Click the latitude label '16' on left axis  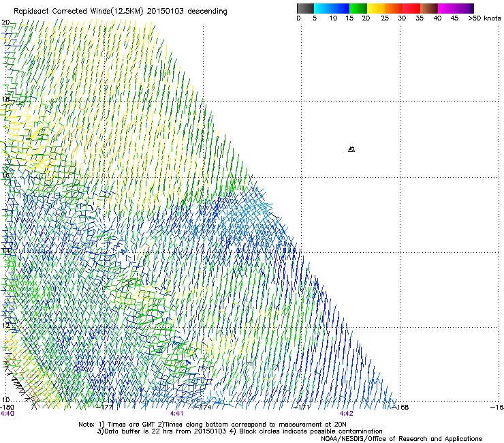click(x=5, y=175)
